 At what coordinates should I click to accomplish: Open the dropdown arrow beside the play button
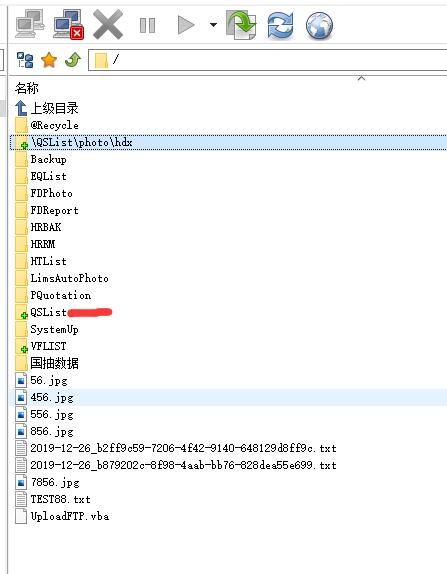(x=213, y=25)
